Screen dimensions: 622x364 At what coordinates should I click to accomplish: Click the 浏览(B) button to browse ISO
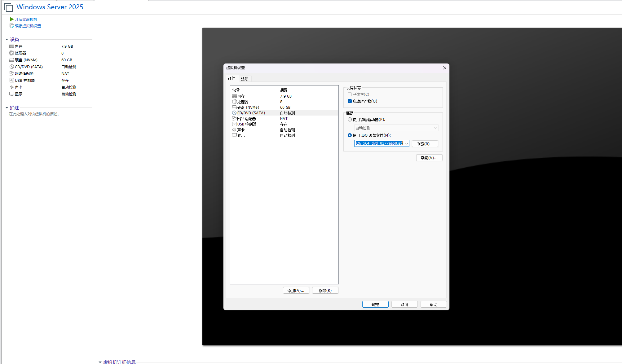[x=425, y=143]
